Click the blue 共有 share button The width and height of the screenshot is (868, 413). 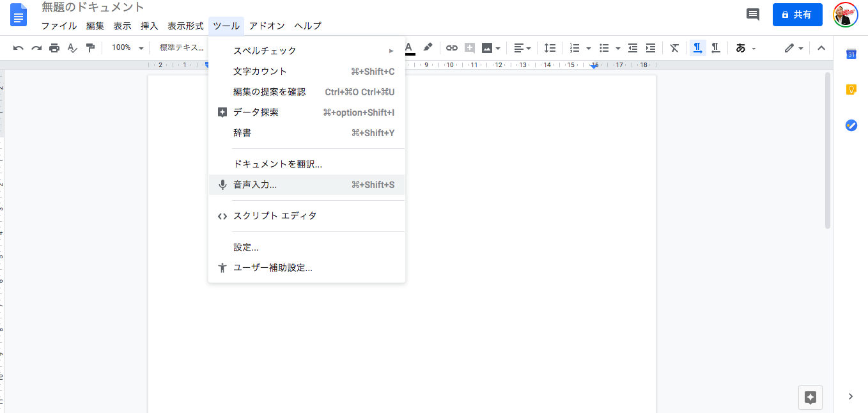pos(797,15)
